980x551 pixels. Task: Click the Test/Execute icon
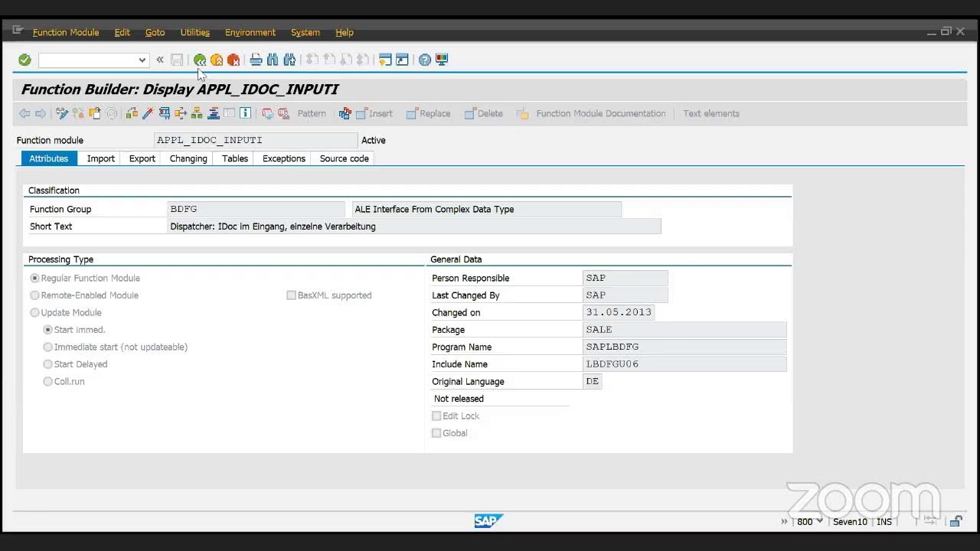[165, 113]
